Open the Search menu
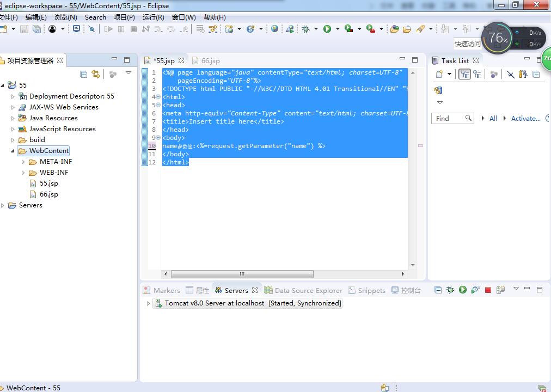551x392 pixels. coord(95,17)
